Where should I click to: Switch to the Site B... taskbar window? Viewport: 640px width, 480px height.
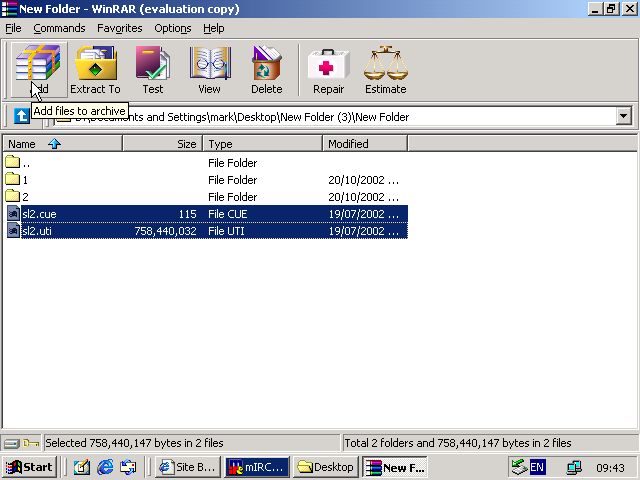tap(188, 467)
